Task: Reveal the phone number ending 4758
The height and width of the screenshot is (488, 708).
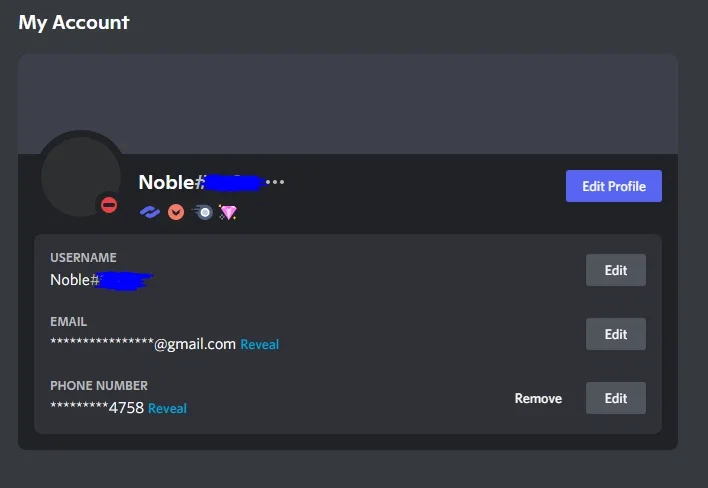Action: [167, 409]
